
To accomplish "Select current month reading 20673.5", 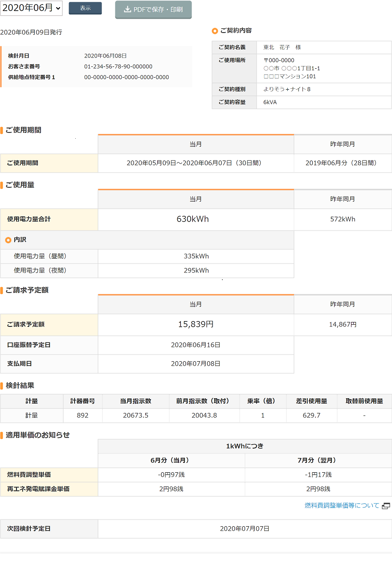I will 136,416.
